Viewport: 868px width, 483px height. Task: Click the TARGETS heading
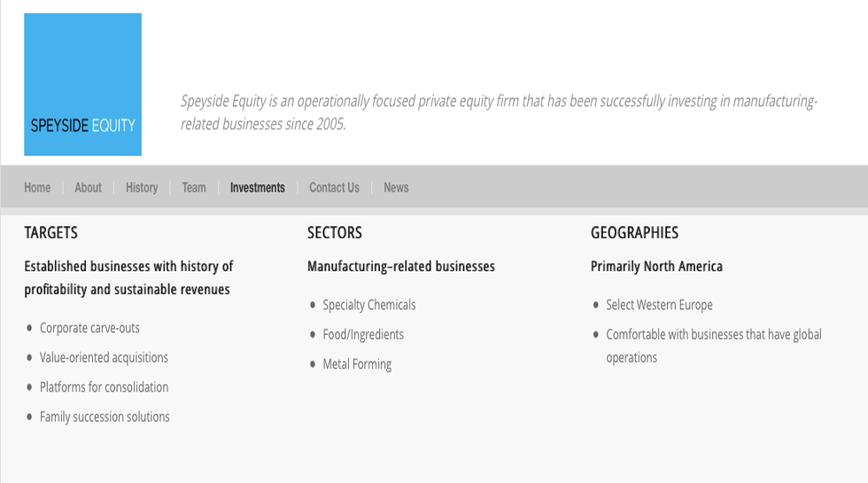(51, 233)
